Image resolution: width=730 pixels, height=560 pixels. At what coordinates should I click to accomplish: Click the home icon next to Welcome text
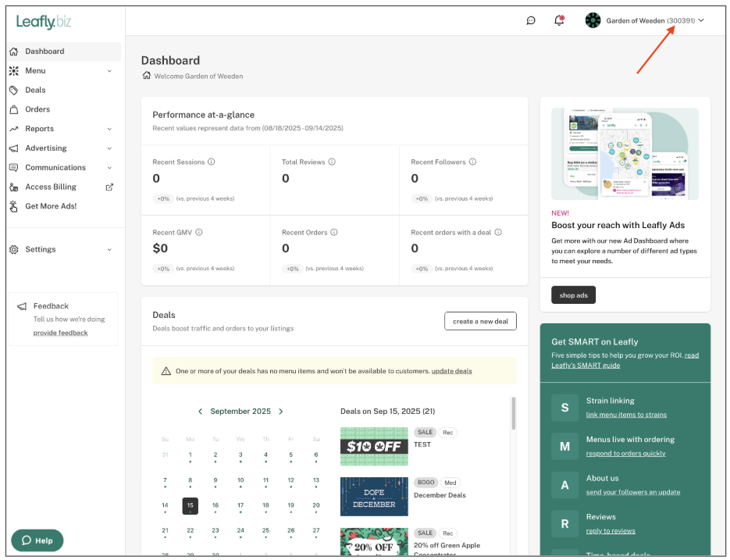[146, 76]
